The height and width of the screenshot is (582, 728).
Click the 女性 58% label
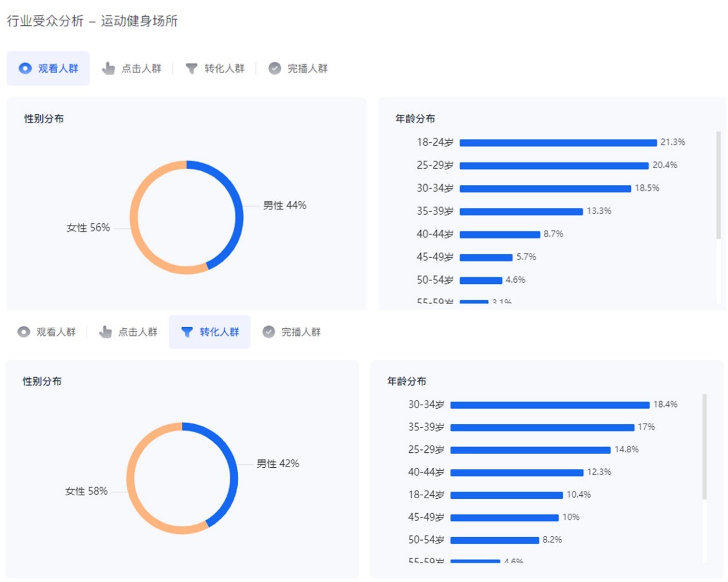[86, 491]
